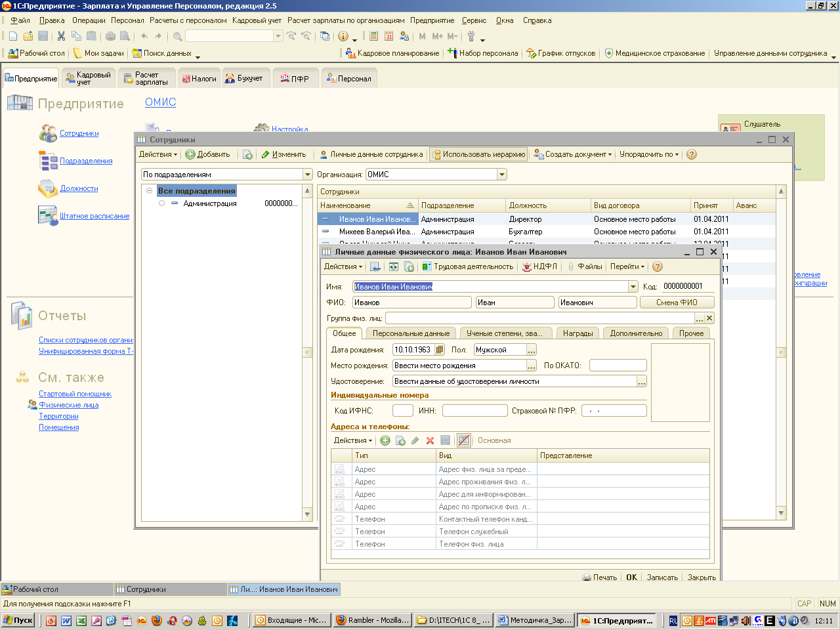Screen dimensions: 840x630
Task: Toggle the Основная mark icon in addresses toolbar
Action: [x=464, y=440]
